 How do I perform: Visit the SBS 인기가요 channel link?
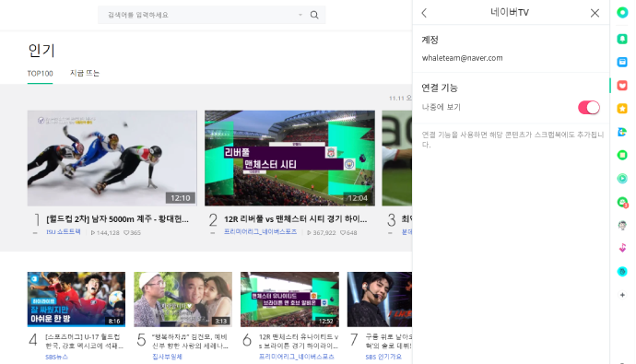383,357
